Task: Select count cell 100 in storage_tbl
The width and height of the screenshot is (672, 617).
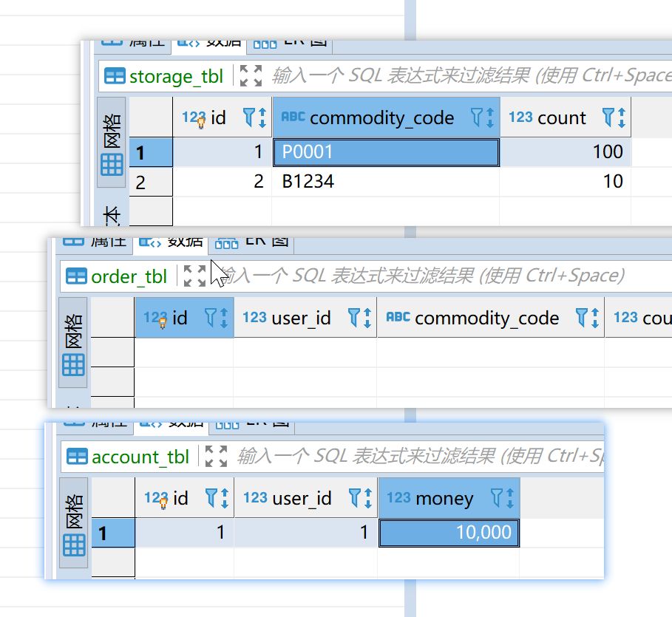Action: point(566,152)
